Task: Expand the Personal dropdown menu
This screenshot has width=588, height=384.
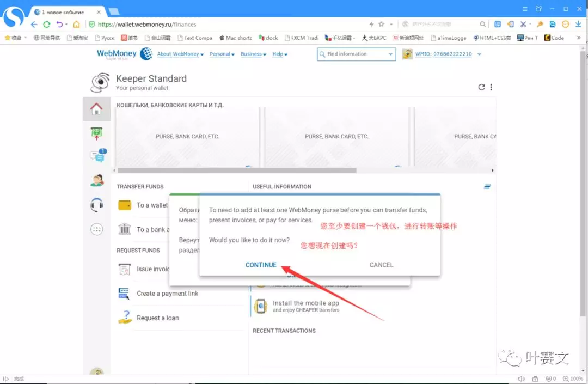Action: point(222,54)
